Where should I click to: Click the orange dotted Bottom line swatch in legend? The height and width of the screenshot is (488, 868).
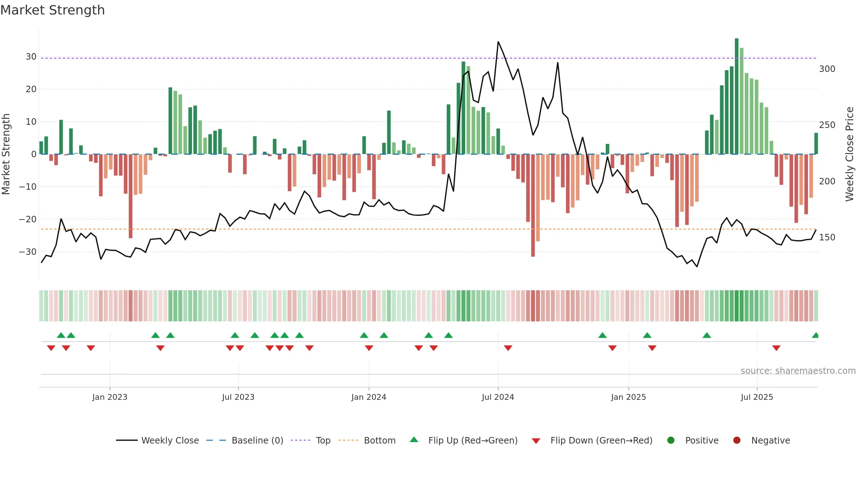click(x=349, y=440)
